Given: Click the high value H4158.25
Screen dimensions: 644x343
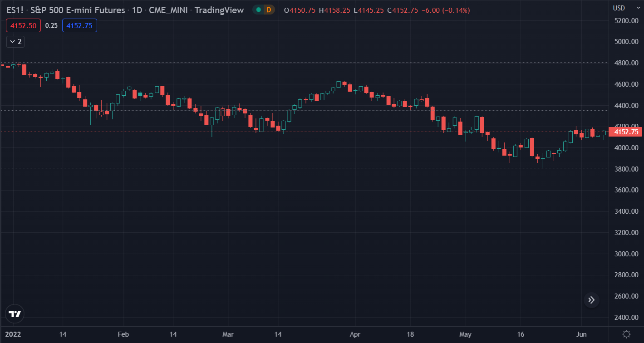Looking at the screenshot, I should tap(334, 10).
